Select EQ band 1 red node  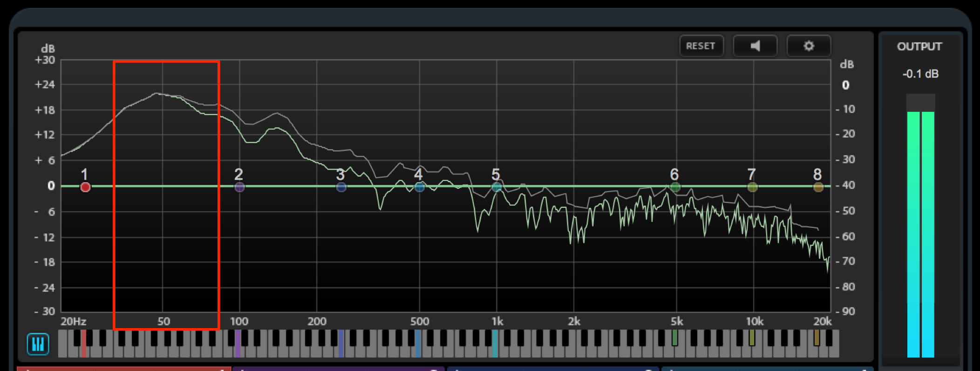tap(85, 187)
